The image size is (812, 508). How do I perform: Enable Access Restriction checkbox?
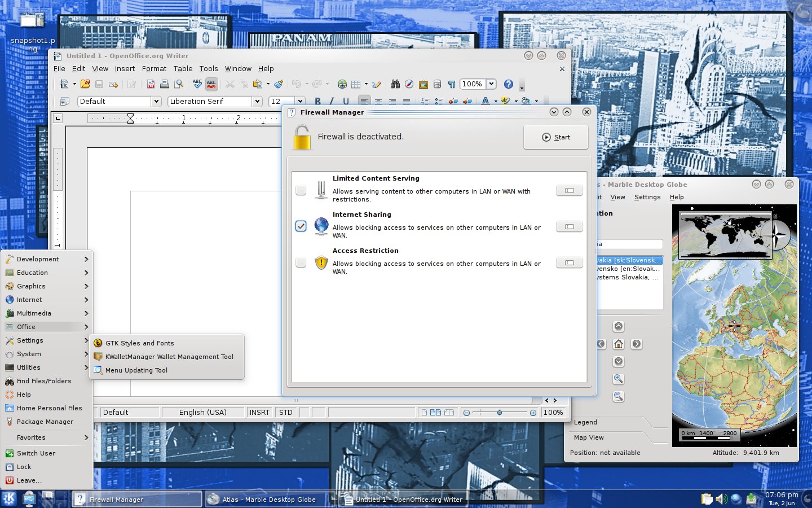[301, 262]
